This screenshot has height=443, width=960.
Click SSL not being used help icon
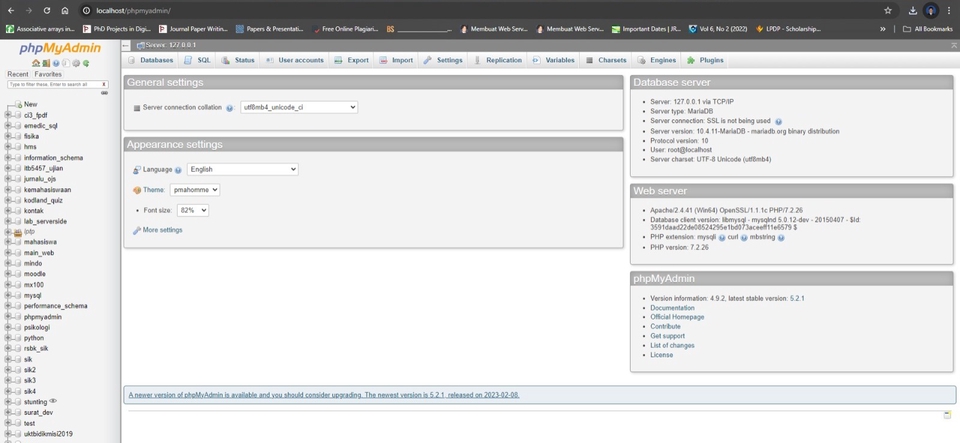point(778,122)
